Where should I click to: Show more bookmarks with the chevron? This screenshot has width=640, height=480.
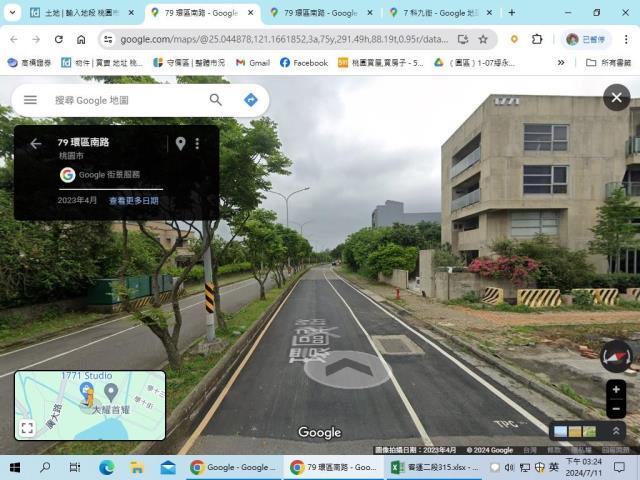[561, 62]
